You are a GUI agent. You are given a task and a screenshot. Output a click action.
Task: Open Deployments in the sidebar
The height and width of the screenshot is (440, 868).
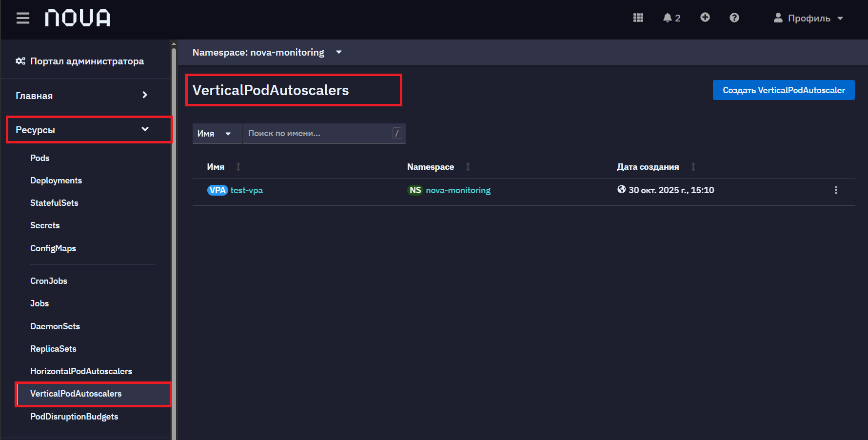(x=56, y=180)
